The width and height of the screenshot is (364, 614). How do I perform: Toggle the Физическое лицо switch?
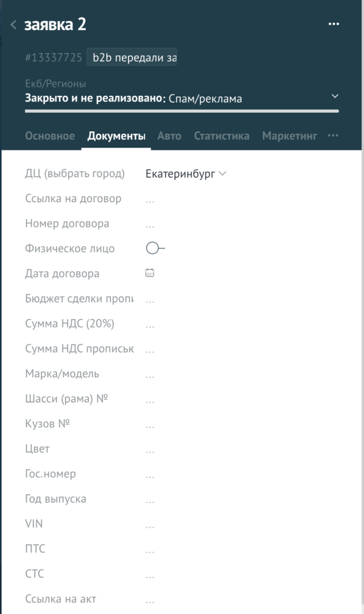155,248
